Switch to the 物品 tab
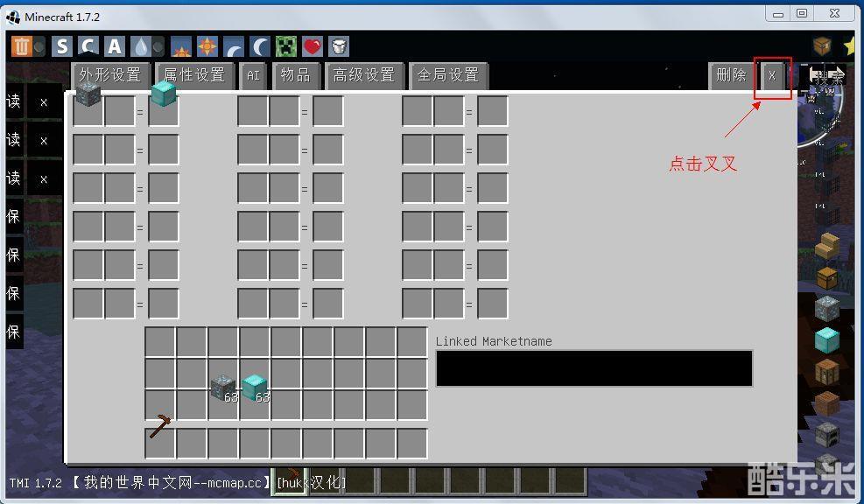The width and height of the screenshot is (864, 504). click(x=295, y=75)
